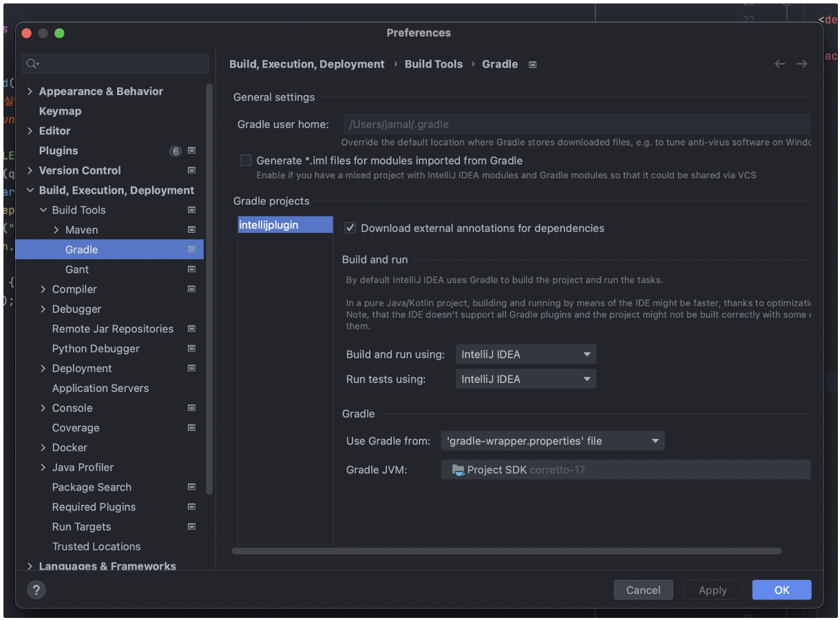Expand the Debugger node
Viewport: 840px width, 620px height.
[43, 309]
